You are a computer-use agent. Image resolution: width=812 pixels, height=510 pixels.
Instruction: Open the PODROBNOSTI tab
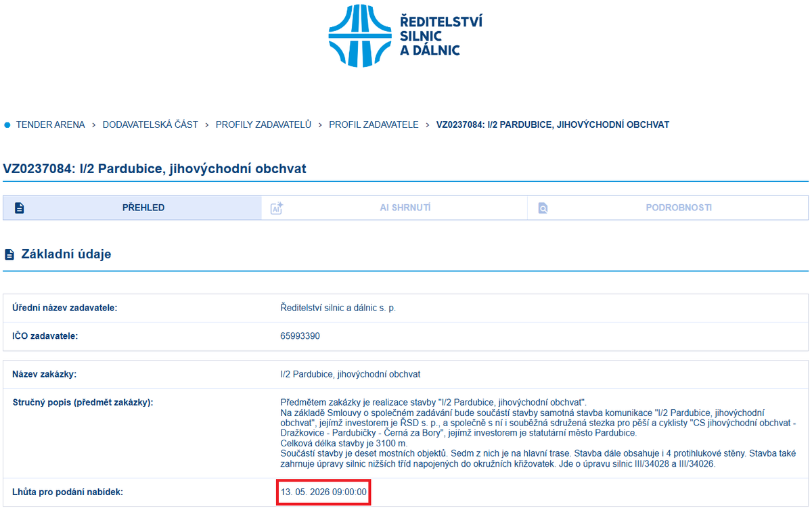[668, 208]
